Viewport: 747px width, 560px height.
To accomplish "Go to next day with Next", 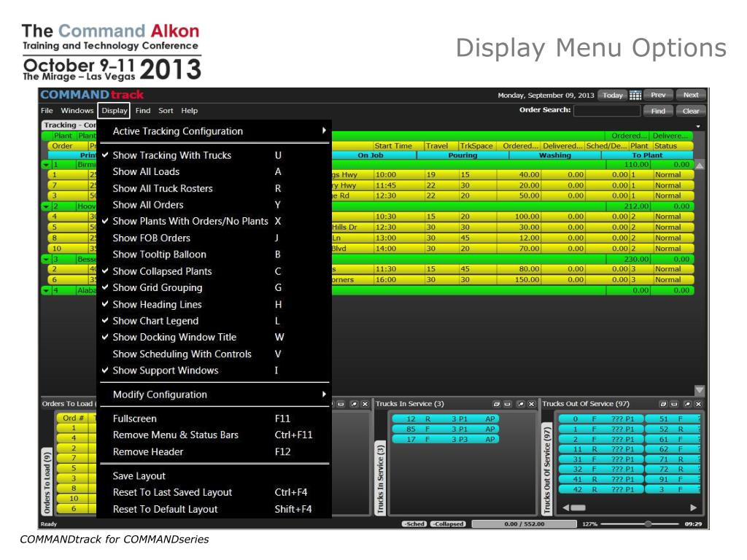I will pos(691,96).
